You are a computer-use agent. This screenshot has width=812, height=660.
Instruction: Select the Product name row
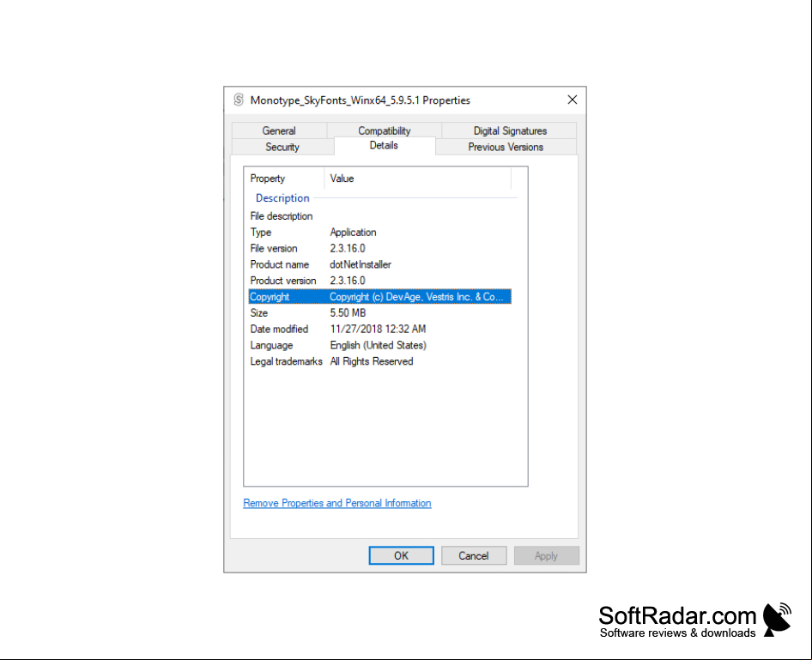point(380,264)
